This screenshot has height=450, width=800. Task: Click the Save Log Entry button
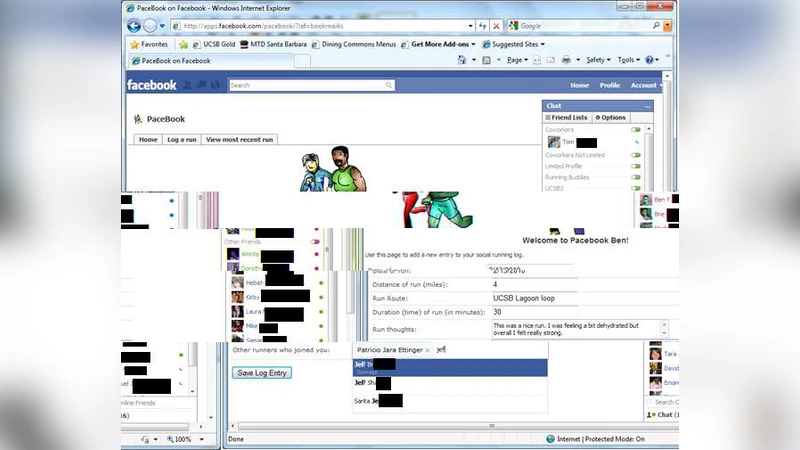pos(261,373)
